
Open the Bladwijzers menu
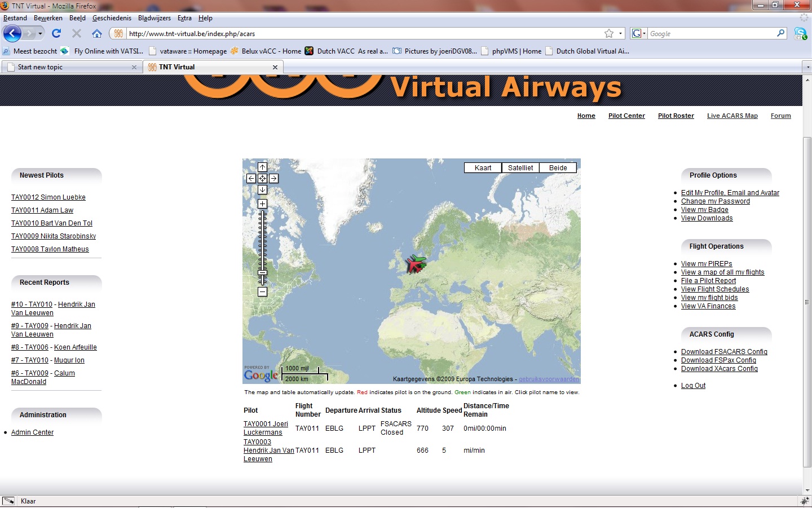[155, 18]
